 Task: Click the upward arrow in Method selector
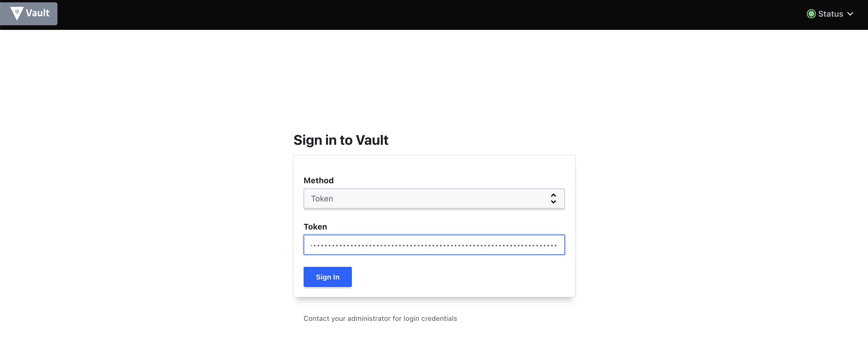click(553, 195)
